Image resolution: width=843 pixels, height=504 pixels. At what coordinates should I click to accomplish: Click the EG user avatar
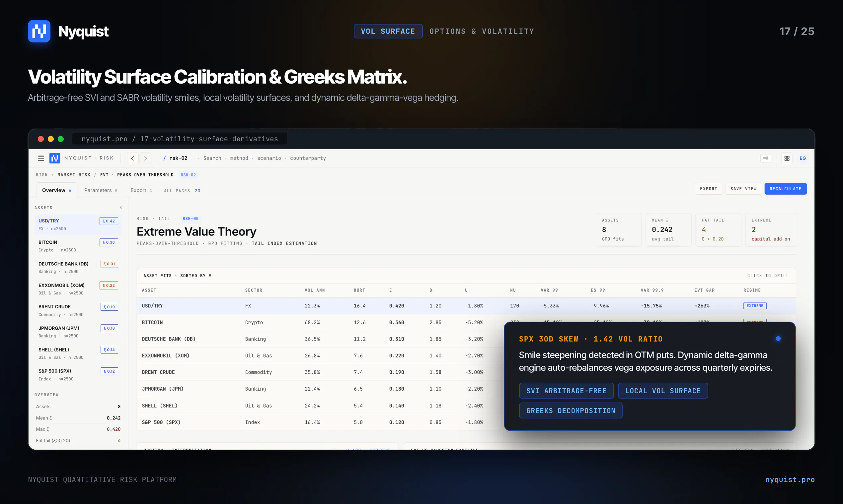coord(803,158)
